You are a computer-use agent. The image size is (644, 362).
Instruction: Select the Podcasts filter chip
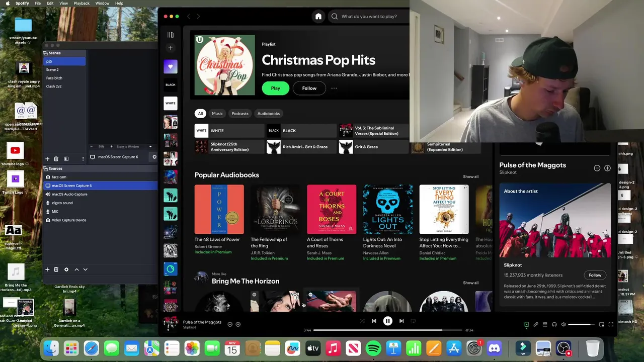[240, 114]
